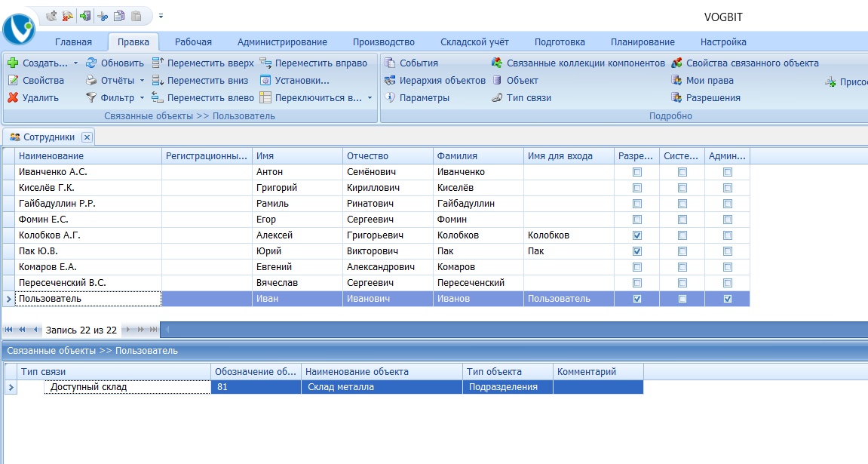868x464 pixels.
Task: Click the Delete (Удалить) red X icon
Action: point(13,97)
